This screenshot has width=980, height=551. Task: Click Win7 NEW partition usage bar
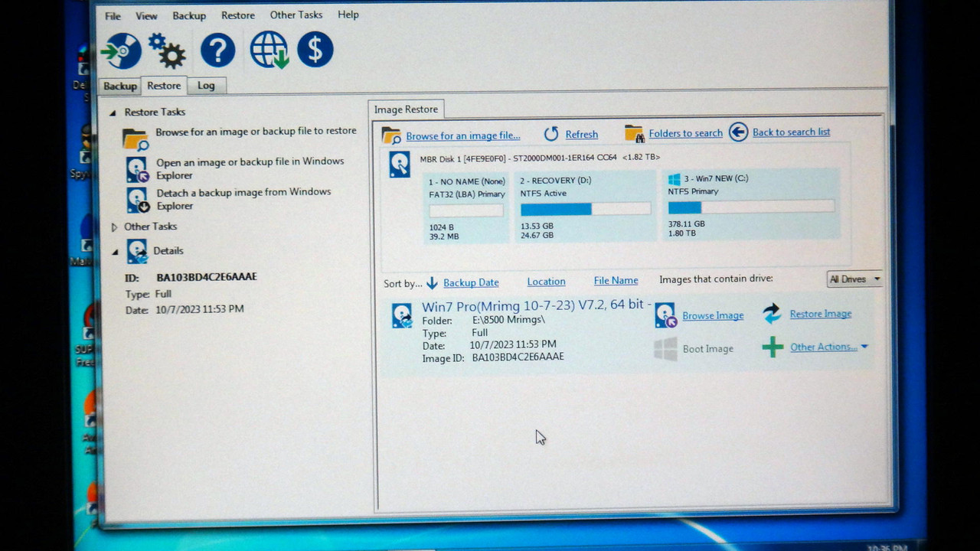(751, 207)
